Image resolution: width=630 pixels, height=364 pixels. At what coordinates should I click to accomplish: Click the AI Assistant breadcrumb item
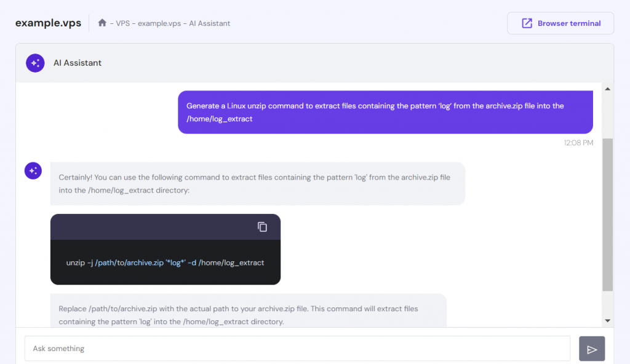(x=210, y=23)
